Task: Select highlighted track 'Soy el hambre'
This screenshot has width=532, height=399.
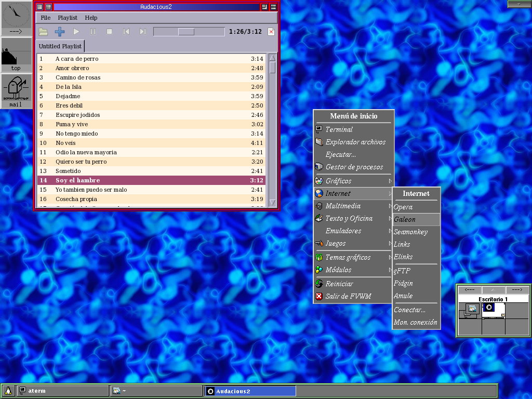Action: (x=151, y=180)
